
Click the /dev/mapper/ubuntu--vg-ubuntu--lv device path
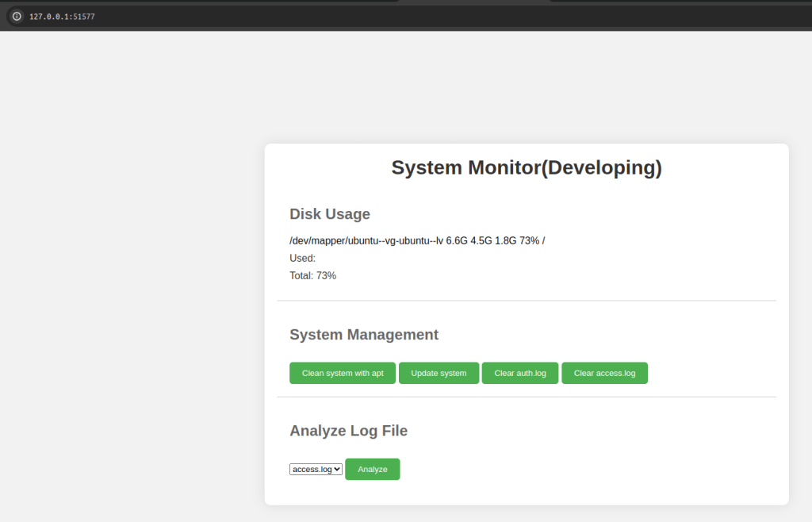coord(366,240)
